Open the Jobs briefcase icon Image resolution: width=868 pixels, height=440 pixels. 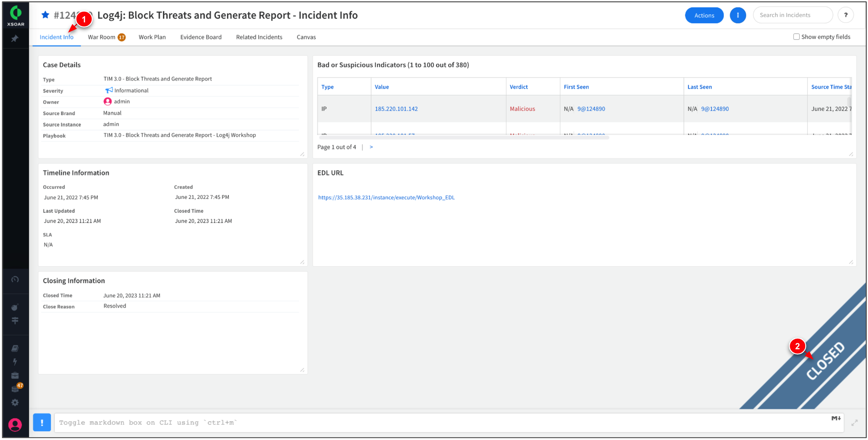coord(15,375)
